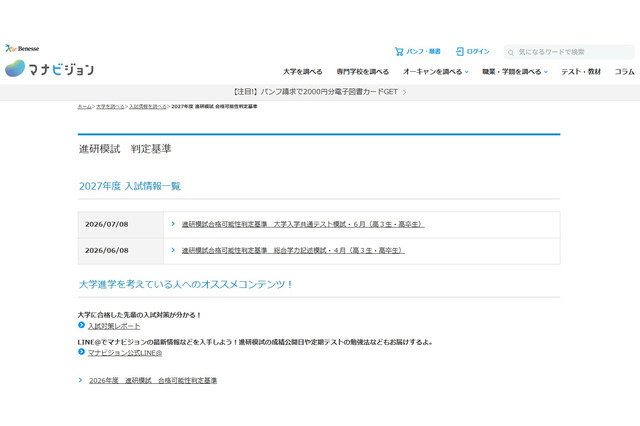Viewport: 640px width, 426px height.
Task: Click the Benesse logo
Action: 22,48
